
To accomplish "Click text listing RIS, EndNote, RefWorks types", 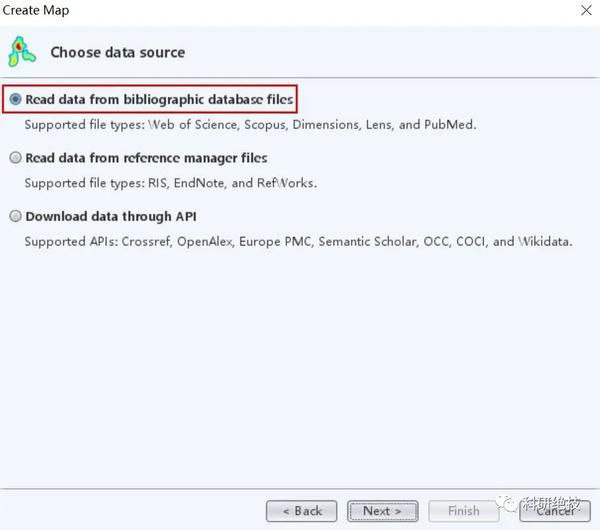I will pyautogui.click(x=171, y=183).
